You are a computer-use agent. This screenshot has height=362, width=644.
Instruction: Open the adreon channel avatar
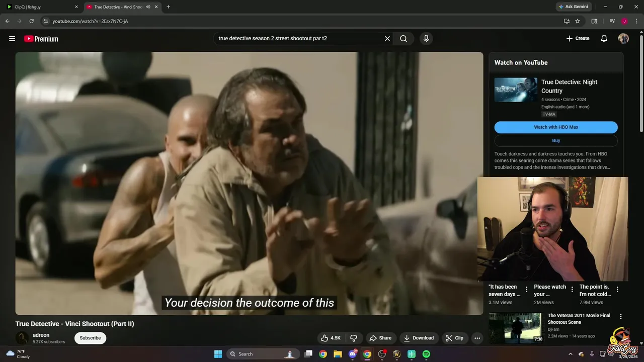[x=22, y=338]
